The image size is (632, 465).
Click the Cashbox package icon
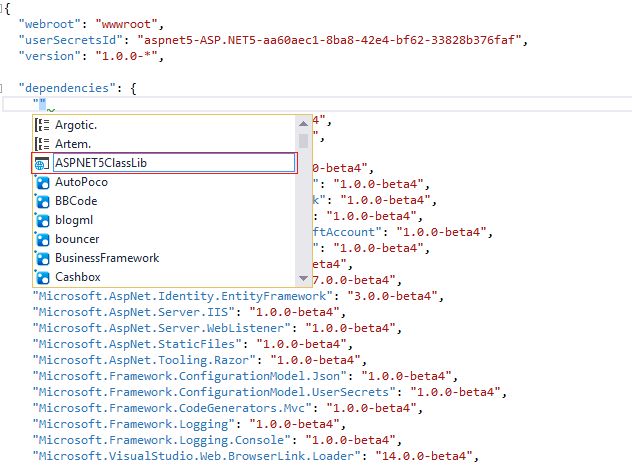coord(42,277)
